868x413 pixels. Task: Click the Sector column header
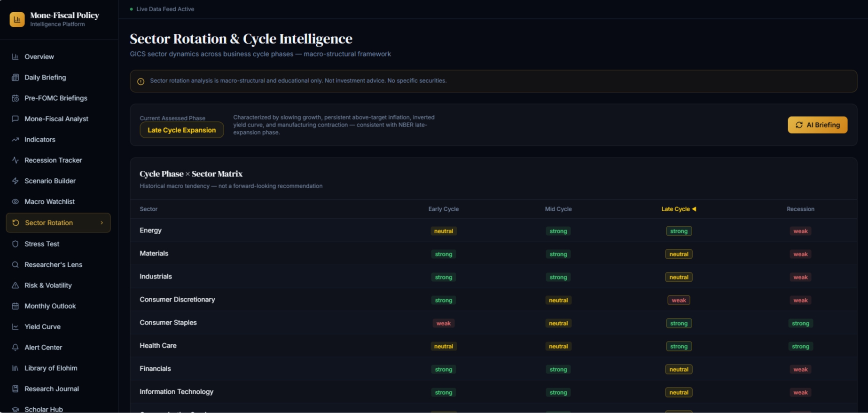[x=149, y=209]
